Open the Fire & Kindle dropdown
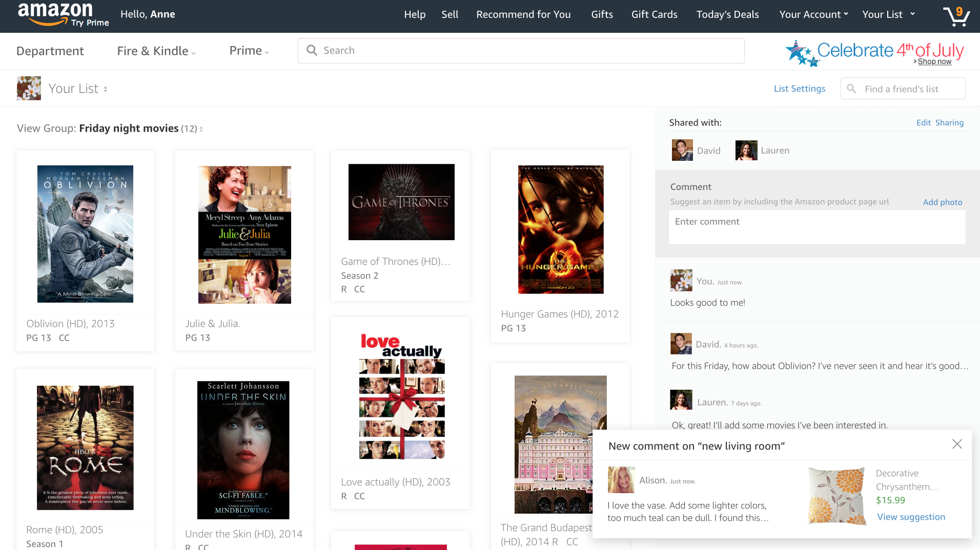The width and height of the screenshot is (980, 550). (156, 51)
